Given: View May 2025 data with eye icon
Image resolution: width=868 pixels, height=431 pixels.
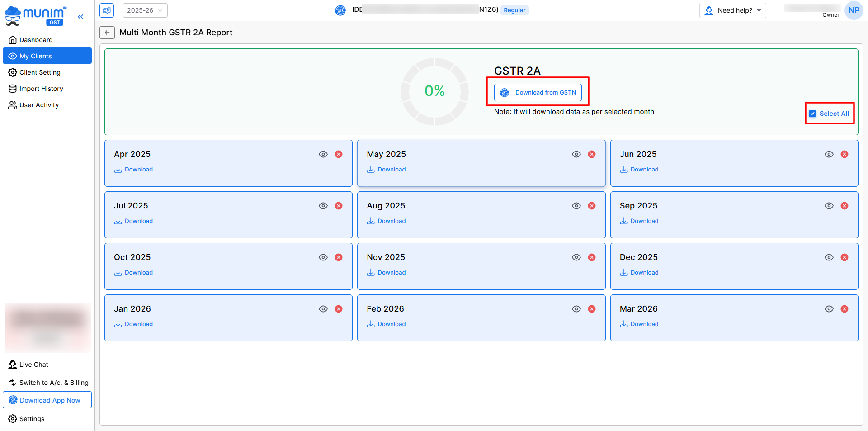Looking at the screenshot, I should tap(576, 154).
